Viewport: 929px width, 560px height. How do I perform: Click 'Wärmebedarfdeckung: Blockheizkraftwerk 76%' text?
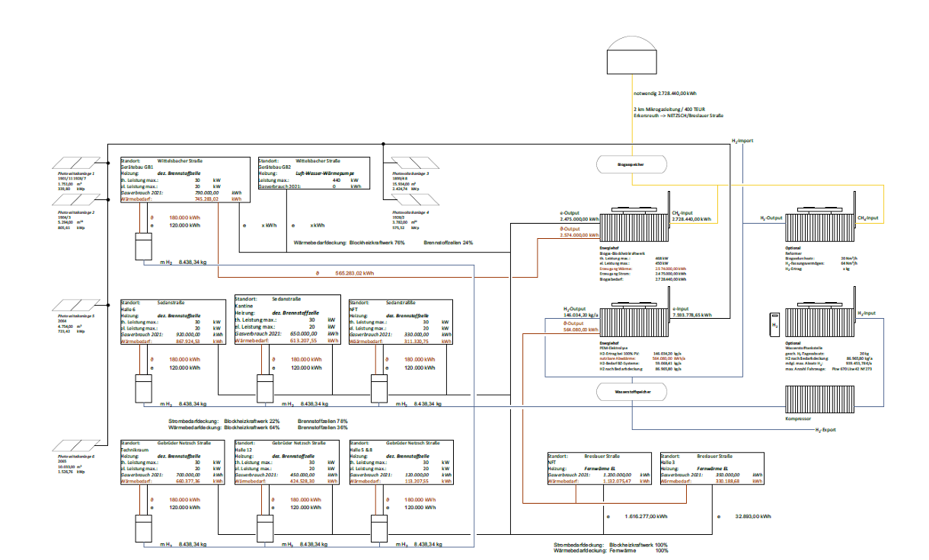[349, 243]
